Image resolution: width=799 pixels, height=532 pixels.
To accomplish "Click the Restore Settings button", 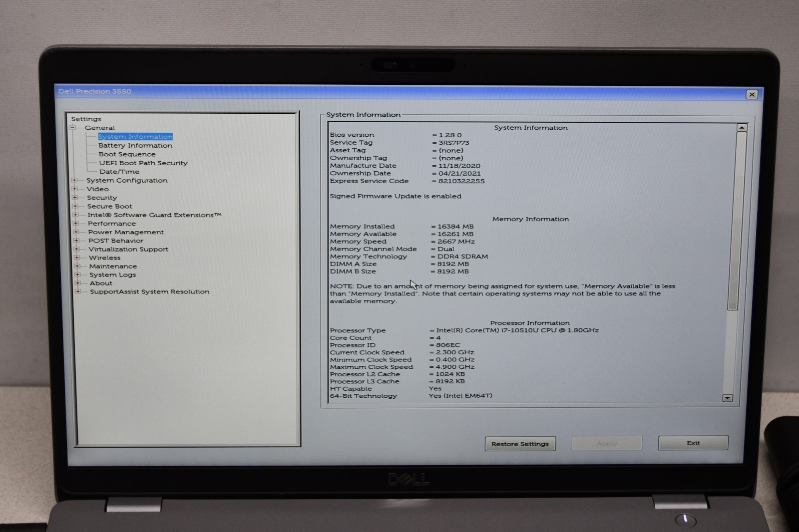I will coord(520,444).
